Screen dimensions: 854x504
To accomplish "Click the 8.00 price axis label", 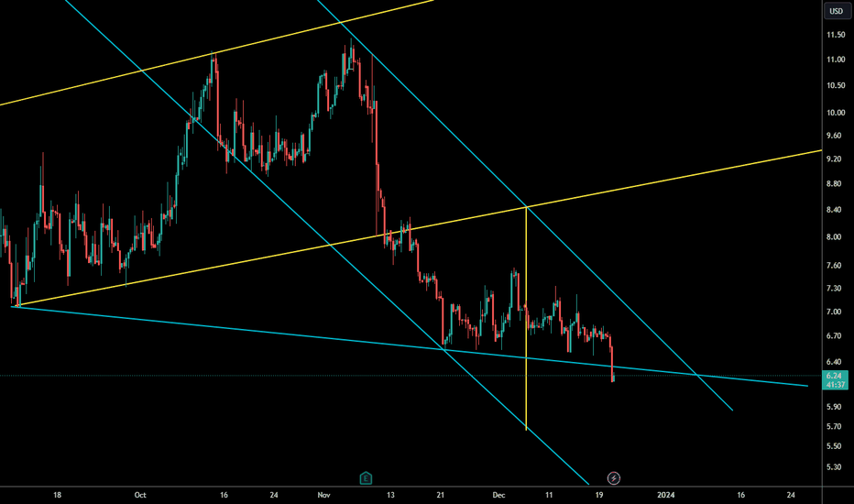I will click(834, 237).
